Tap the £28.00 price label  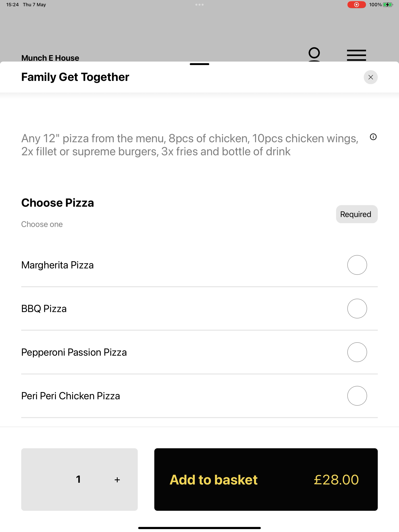click(336, 480)
